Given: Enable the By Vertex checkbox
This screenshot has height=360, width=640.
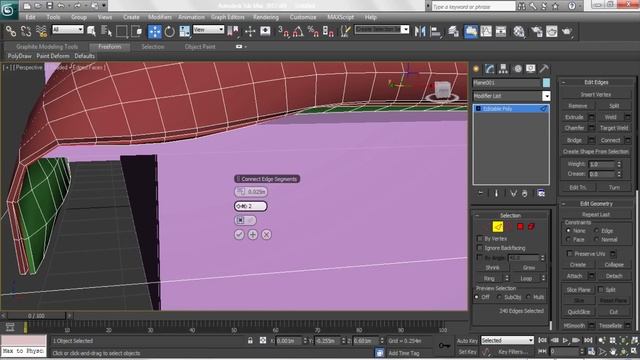Looking at the screenshot, I should pyautogui.click(x=480, y=238).
